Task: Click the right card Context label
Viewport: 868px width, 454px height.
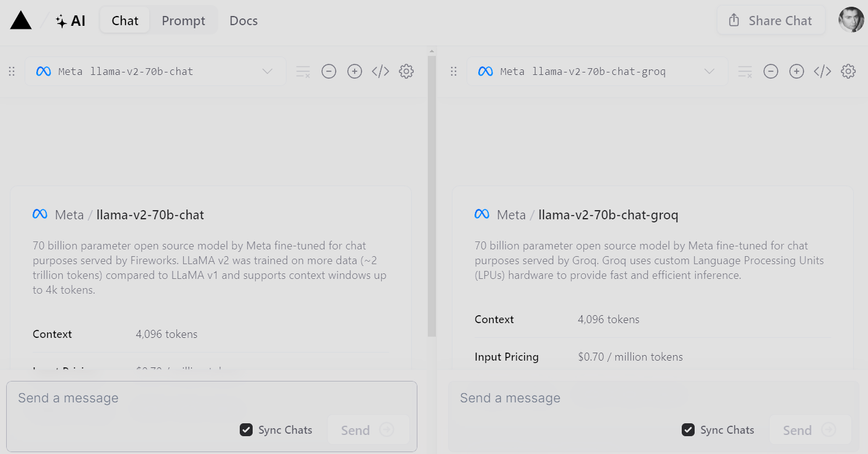Action: coord(494,319)
